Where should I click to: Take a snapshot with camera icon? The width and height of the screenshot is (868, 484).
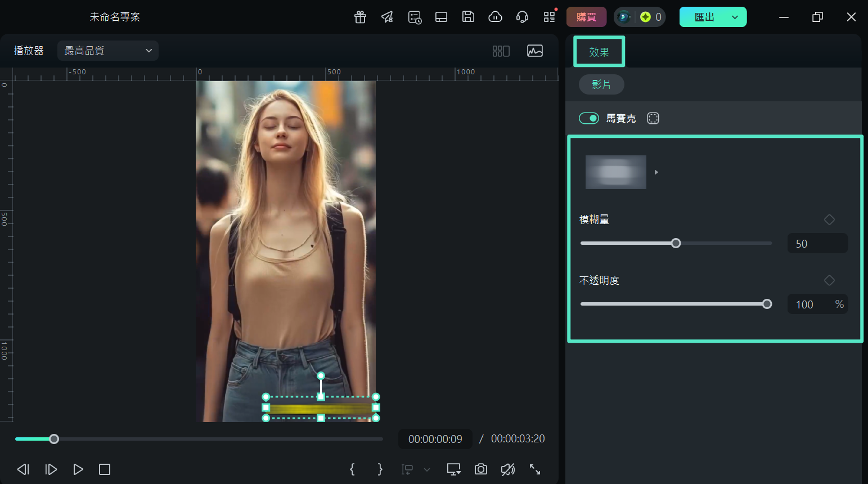[x=480, y=469]
